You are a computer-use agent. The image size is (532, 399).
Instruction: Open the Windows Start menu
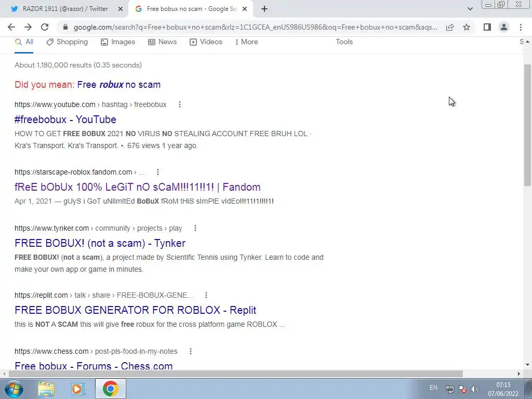(x=14, y=389)
